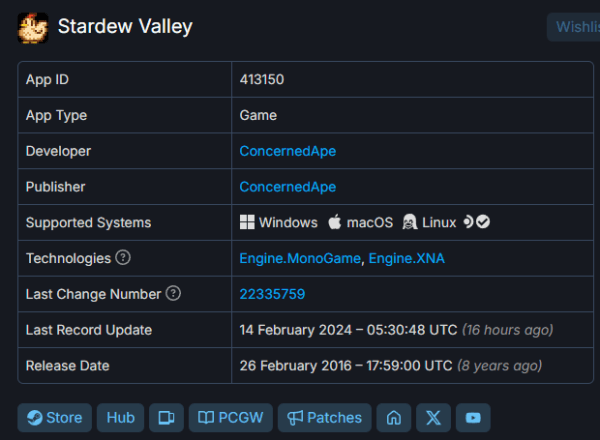
Task: Open the Engine.XNA technology link
Action: pyautogui.click(x=406, y=258)
